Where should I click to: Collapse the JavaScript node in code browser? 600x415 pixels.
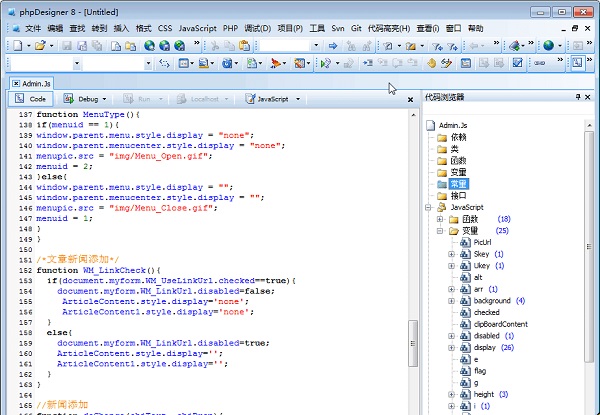pyautogui.click(x=429, y=207)
